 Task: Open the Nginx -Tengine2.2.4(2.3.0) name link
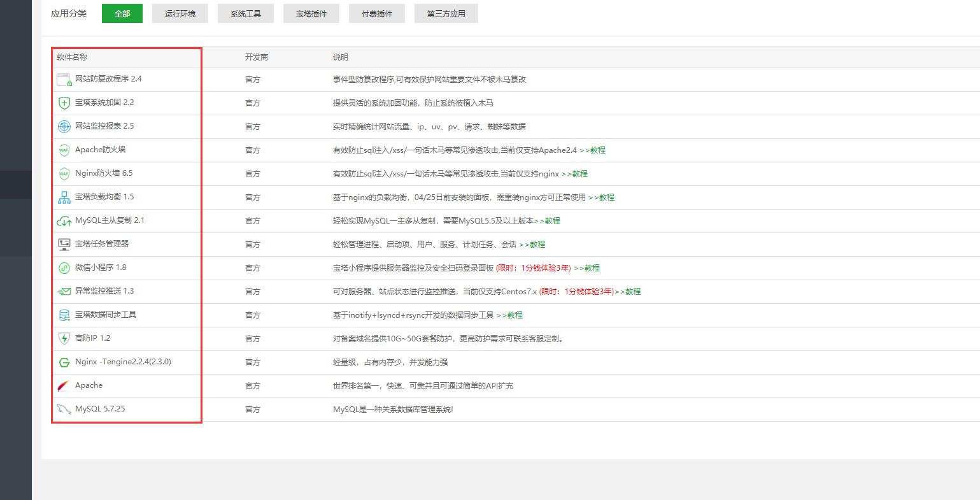(x=123, y=362)
